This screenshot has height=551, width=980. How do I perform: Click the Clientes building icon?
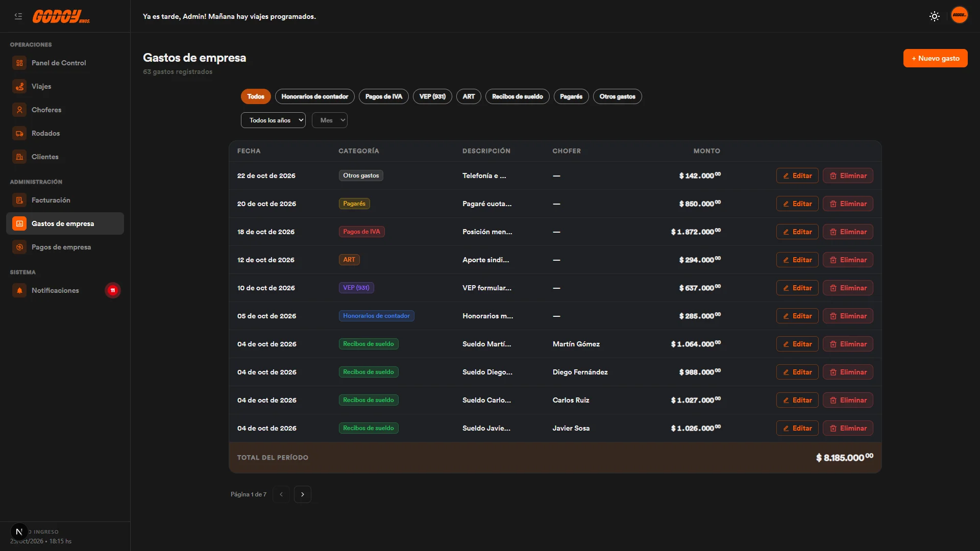click(19, 157)
